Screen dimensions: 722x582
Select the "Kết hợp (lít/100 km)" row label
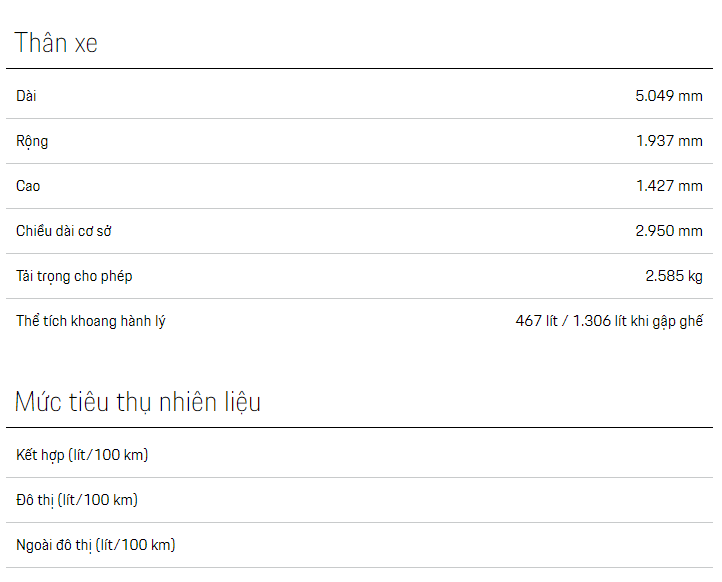coord(82,455)
